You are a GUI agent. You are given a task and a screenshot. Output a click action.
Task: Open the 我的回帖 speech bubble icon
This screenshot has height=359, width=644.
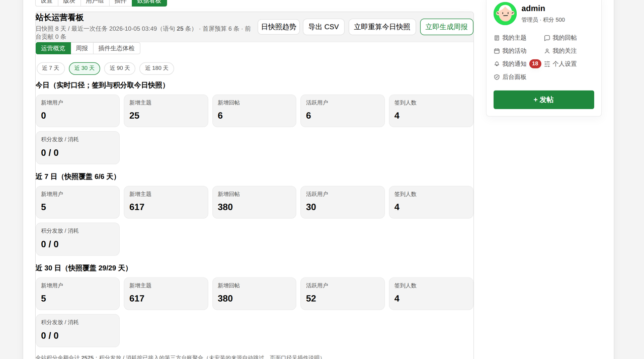click(x=547, y=38)
